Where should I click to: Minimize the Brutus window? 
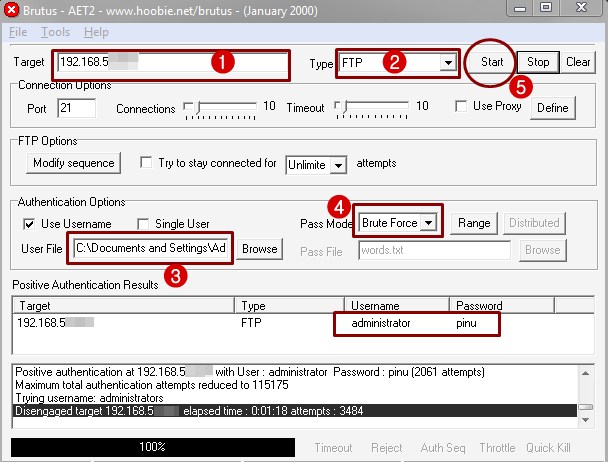coord(521,8)
